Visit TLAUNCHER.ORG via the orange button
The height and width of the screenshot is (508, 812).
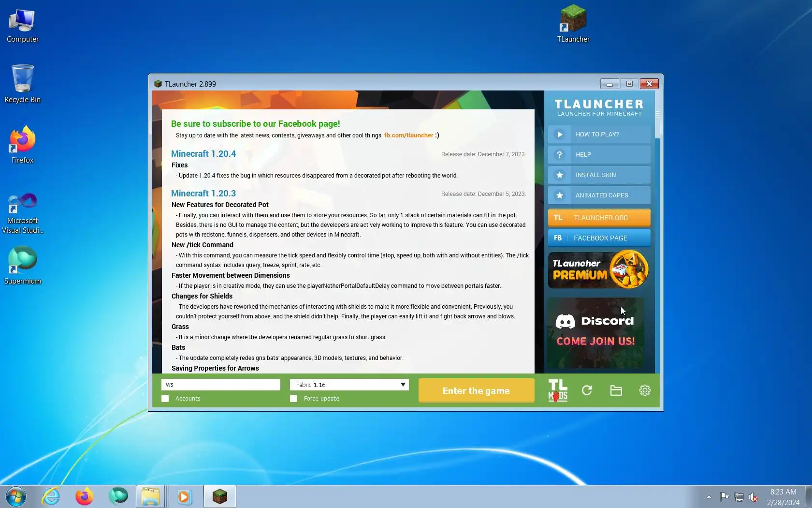(599, 218)
